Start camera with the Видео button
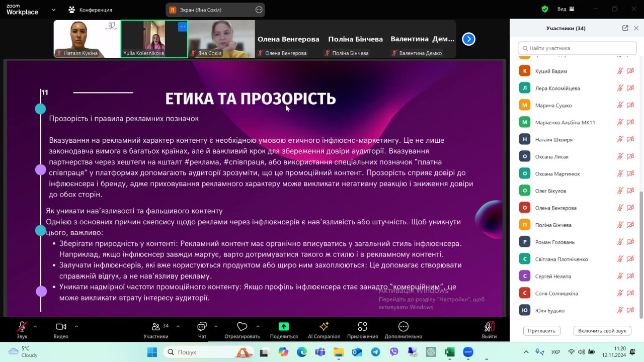 click(61, 329)
